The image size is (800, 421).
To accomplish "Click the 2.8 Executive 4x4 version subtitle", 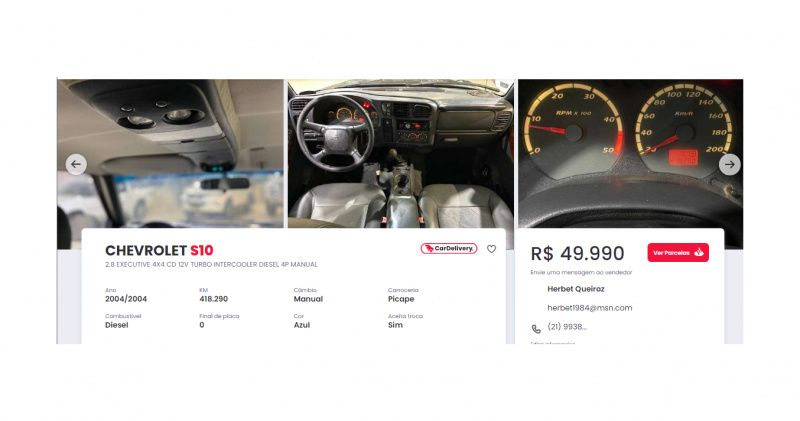I will coord(211,264).
